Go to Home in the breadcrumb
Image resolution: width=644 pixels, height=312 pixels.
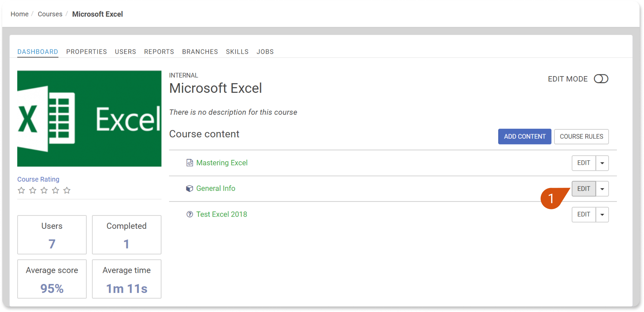pyautogui.click(x=19, y=14)
